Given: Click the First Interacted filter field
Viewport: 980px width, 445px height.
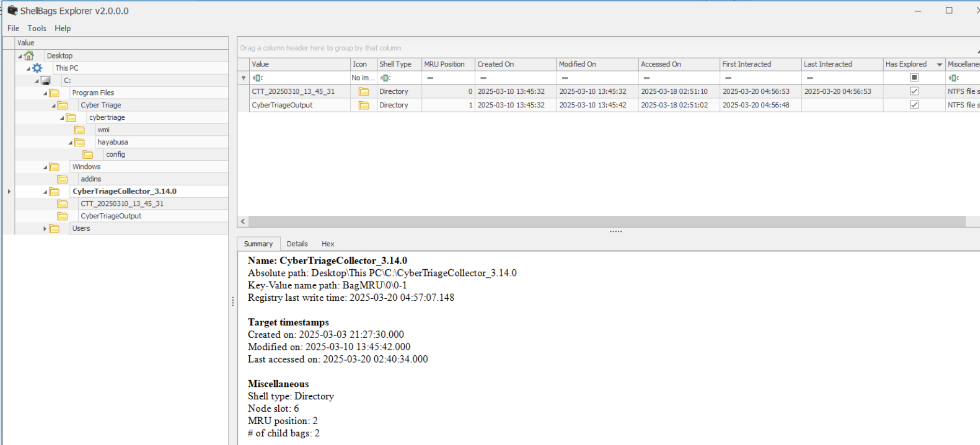Looking at the screenshot, I should tap(760, 78).
